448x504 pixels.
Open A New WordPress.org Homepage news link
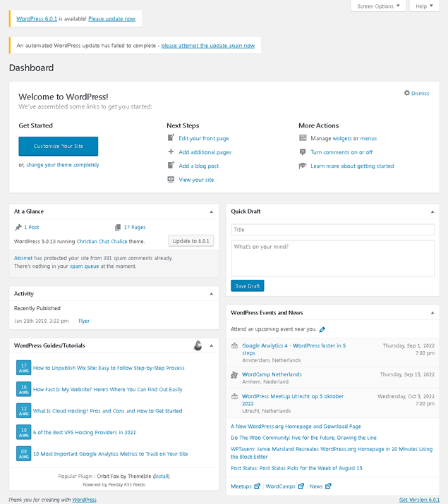click(296, 426)
